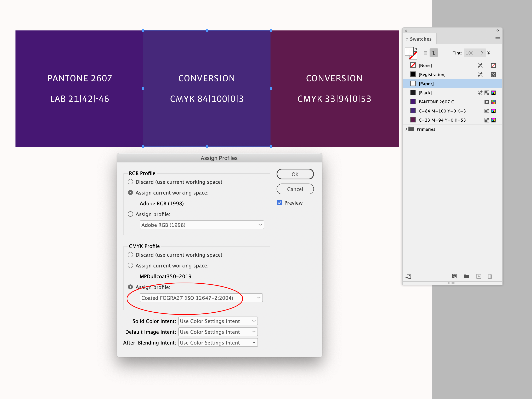Open the Swatches panel flyout menu
The width and height of the screenshot is (532, 399).
(x=497, y=39)
